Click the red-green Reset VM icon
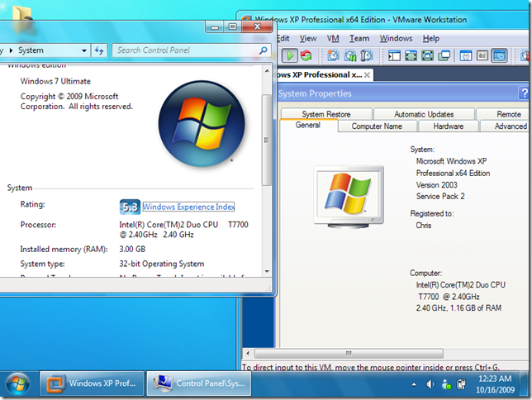This screenshot has height=400, width=532. (x=306, y=55)
